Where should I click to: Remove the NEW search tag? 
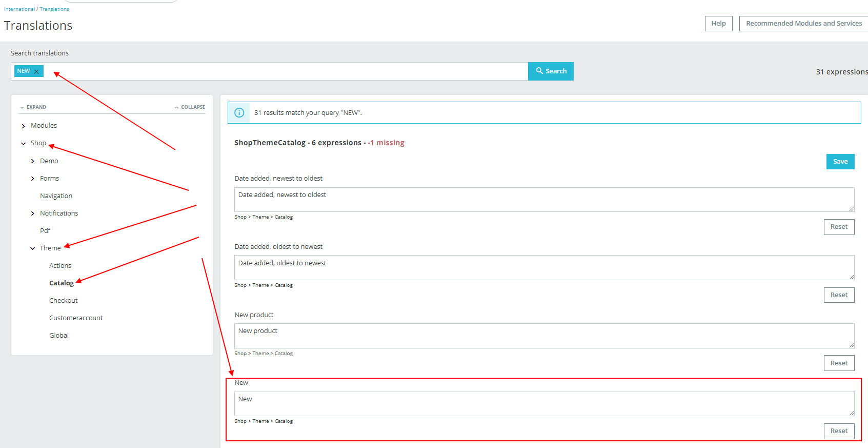36,71
